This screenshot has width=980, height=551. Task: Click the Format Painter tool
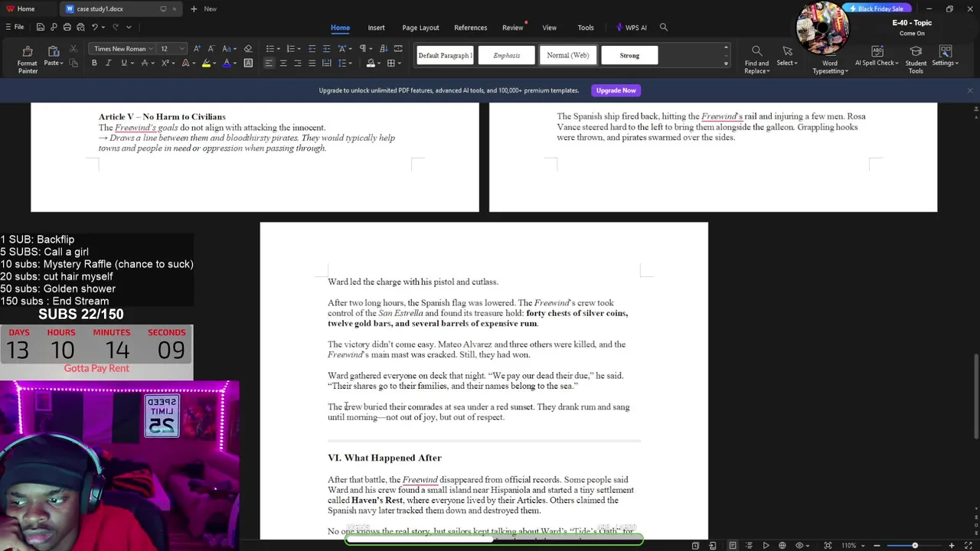[x=28, y=58]
